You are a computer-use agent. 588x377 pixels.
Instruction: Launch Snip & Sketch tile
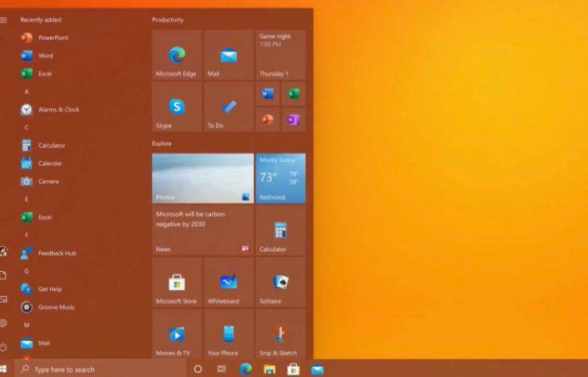click(280, 334)
